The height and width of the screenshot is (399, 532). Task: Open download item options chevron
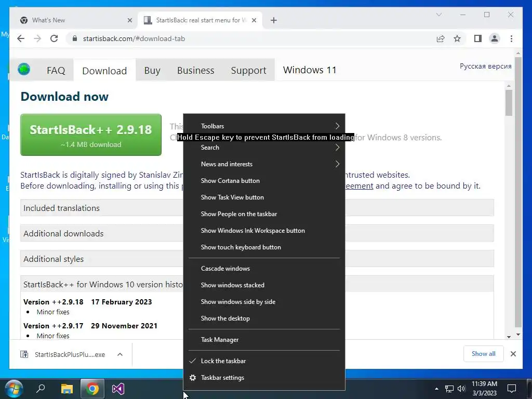(120, 354)
